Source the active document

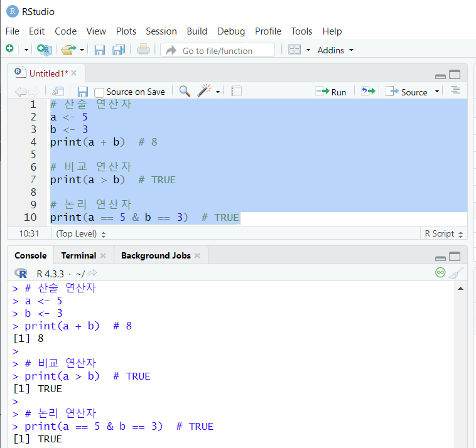406,92
